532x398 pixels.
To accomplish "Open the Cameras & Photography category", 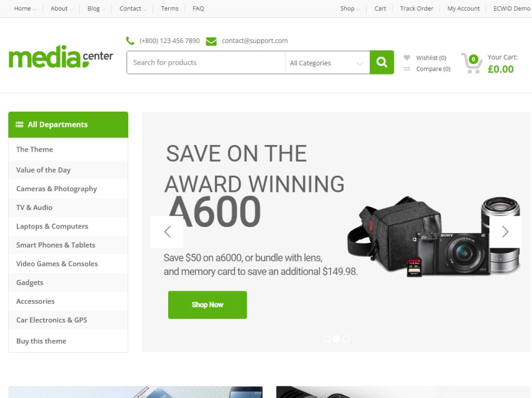I will [56, 189].
